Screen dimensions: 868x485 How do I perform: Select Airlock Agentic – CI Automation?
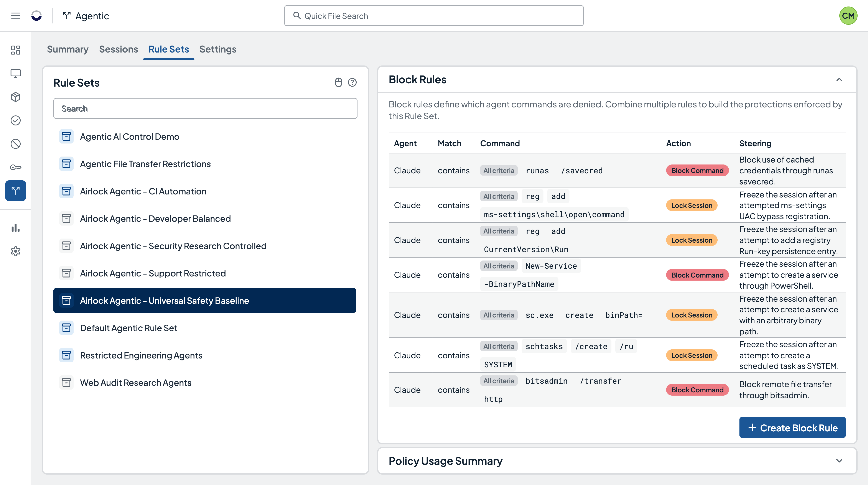point(204,191)
